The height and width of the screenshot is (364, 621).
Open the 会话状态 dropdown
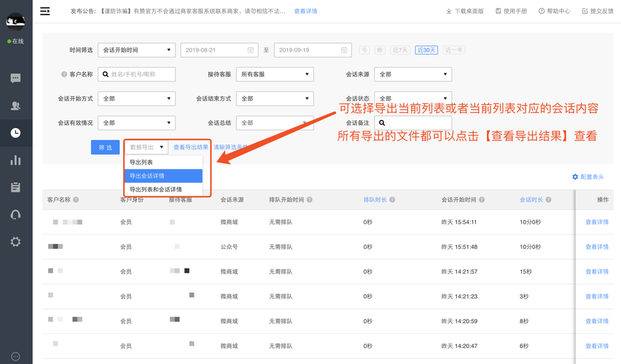click(413, 99)
